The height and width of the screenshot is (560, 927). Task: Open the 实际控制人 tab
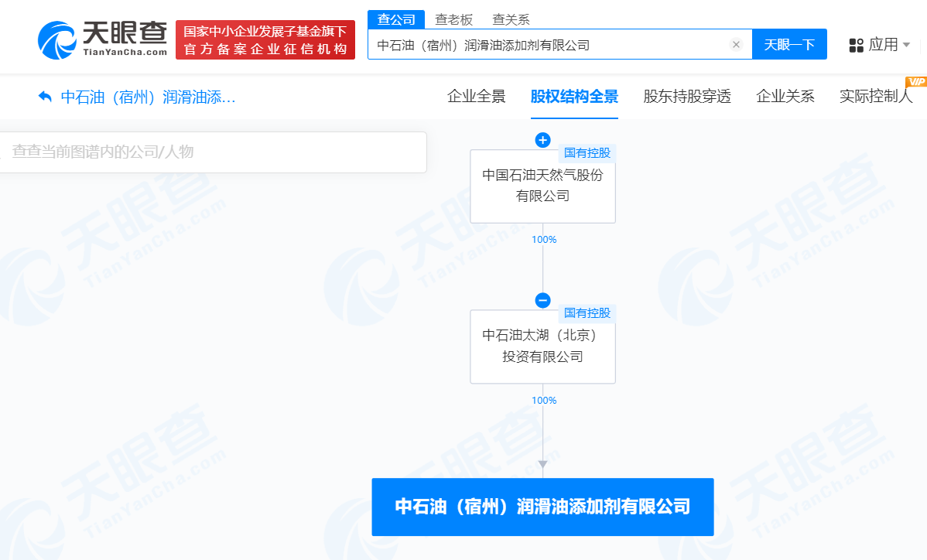coord(876,96)
